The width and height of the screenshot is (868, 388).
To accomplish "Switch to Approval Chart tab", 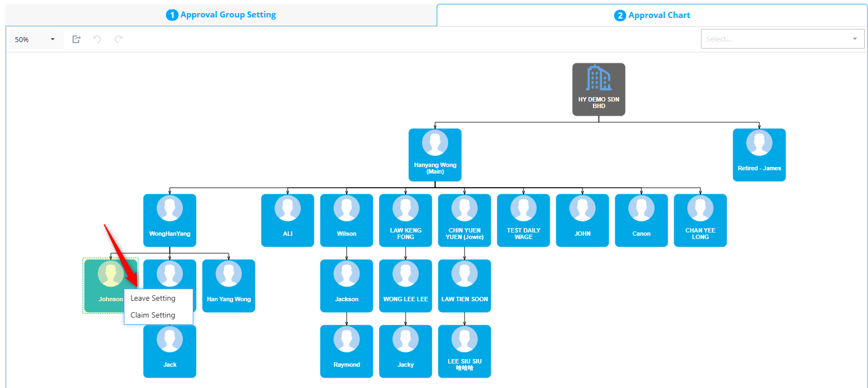I will coord(652,15).
